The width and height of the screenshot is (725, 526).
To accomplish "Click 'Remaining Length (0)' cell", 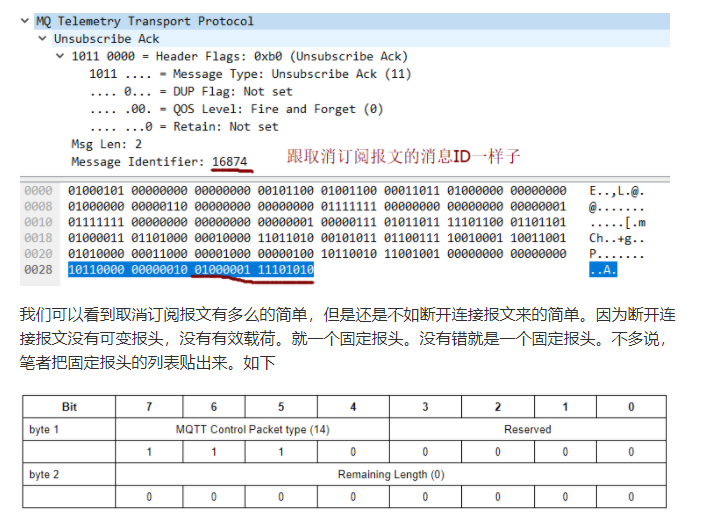I will tap(391, 474).
